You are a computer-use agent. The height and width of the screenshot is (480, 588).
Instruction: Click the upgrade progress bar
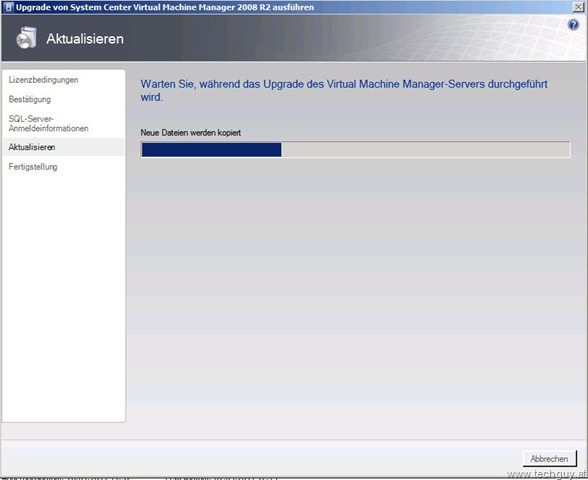356,150
